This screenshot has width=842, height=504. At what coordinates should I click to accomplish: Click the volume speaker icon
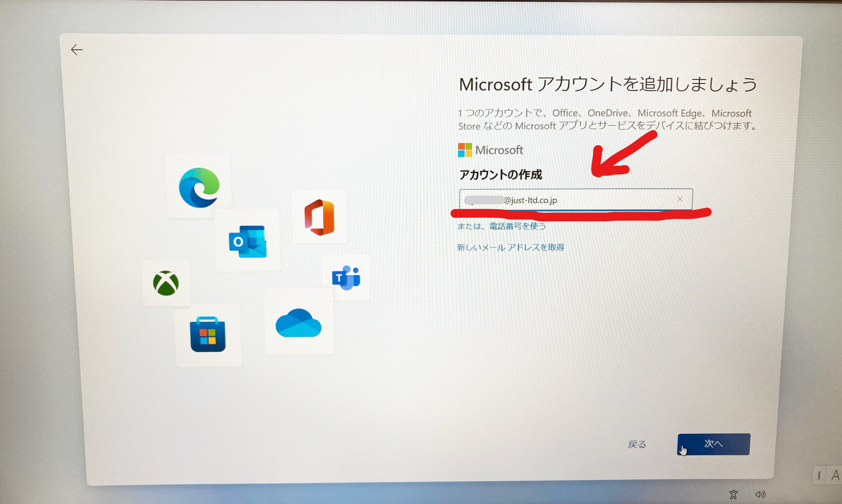coord(760,494)
